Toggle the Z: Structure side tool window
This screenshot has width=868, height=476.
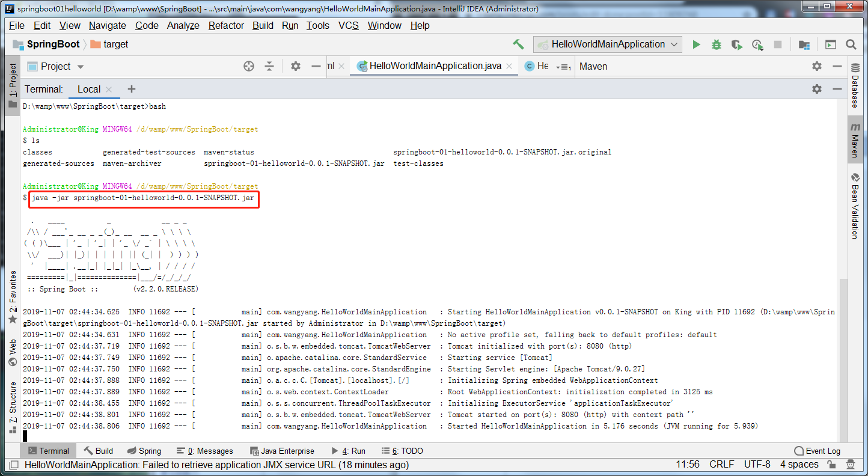pos(13,407)
